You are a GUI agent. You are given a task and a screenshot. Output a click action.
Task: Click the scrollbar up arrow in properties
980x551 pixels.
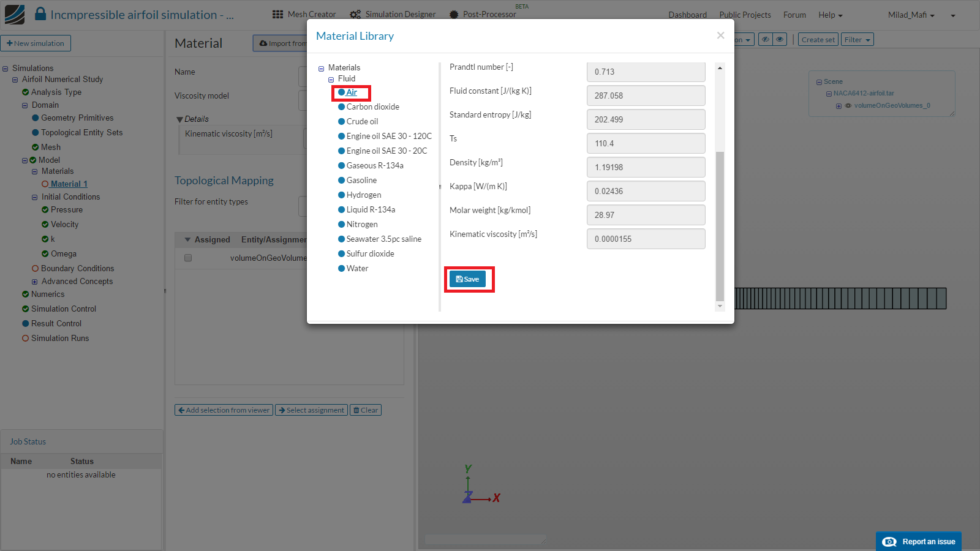[x=720, y=68]
